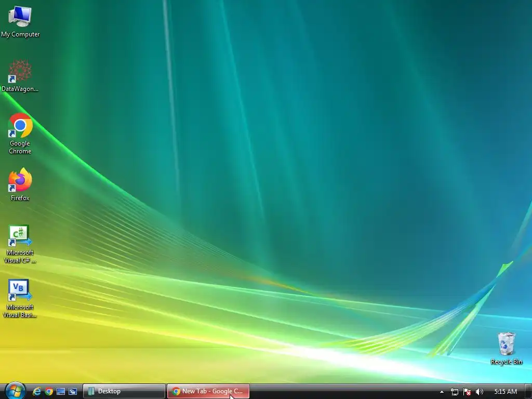Switch to the Desktop taskbar button
This screenshot has width=532, height=399.
coord(124,391)
